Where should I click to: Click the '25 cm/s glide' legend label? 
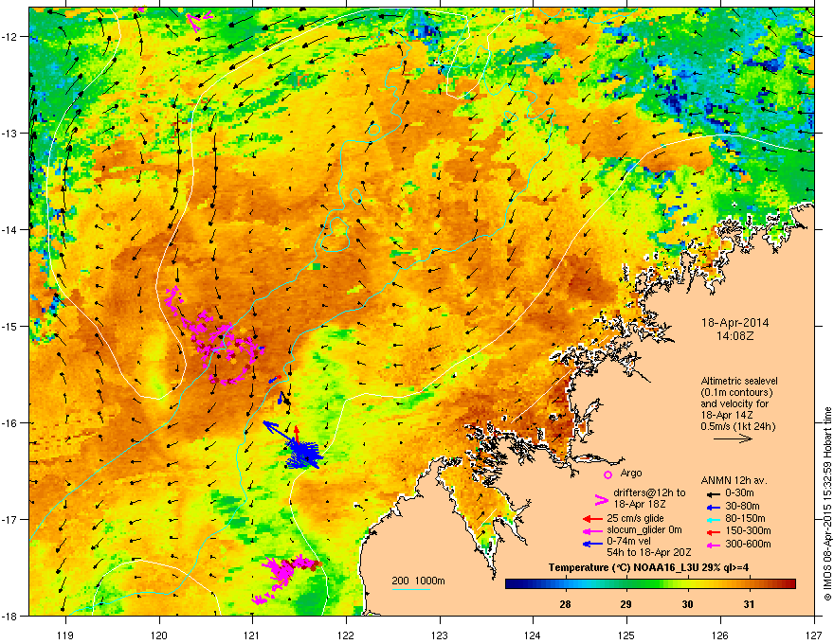[x=636, y=518]
